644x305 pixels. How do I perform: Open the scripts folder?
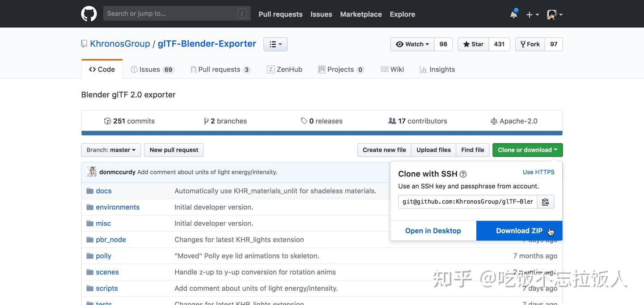[x=107, y=288]
